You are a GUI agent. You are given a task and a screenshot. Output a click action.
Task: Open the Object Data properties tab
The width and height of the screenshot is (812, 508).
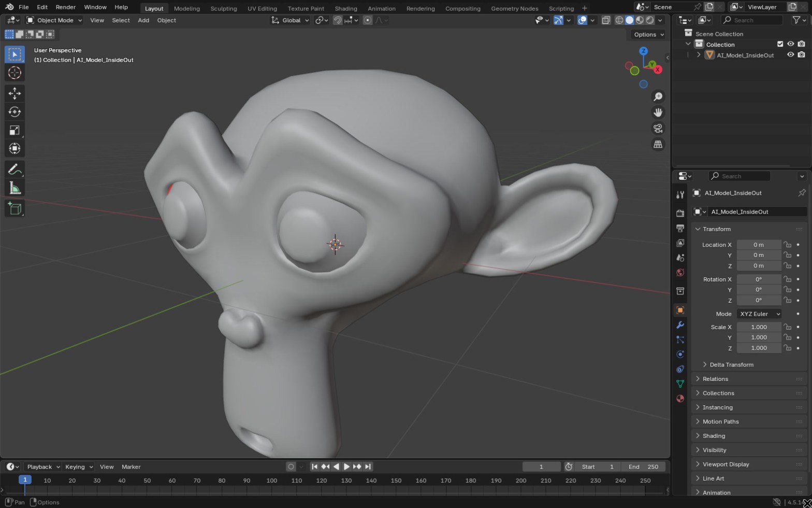point(680,384)
